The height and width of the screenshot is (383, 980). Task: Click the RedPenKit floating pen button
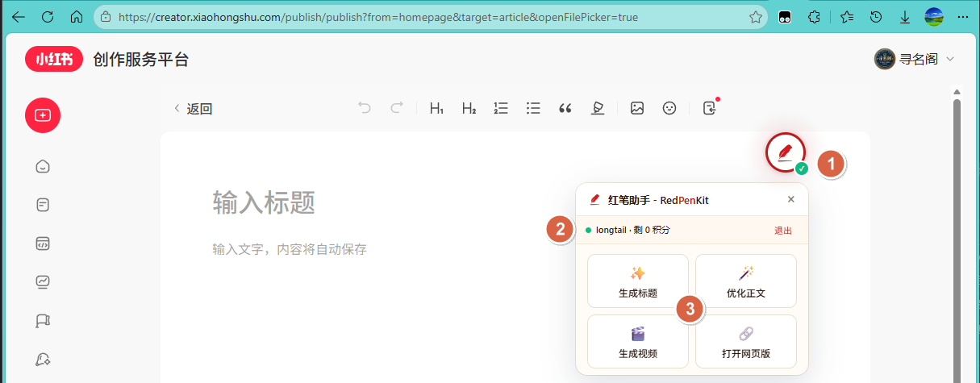(786, 151)
